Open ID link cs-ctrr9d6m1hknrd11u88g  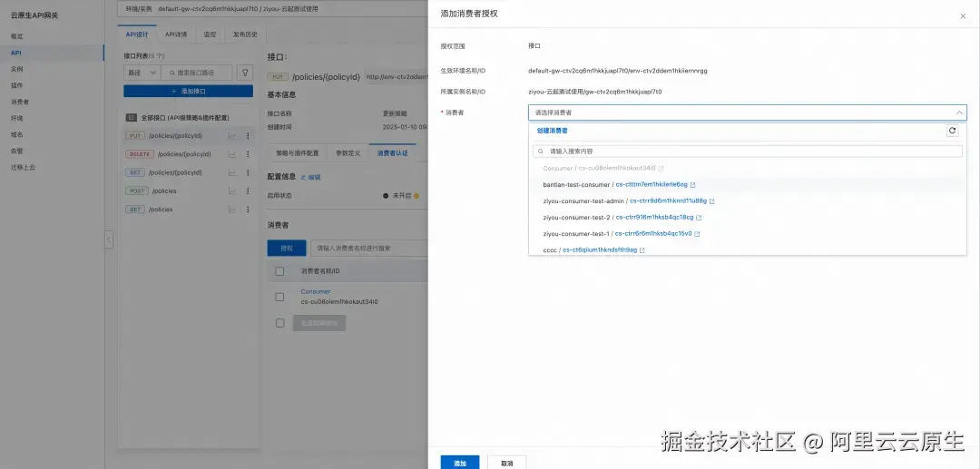pos(668,201)
